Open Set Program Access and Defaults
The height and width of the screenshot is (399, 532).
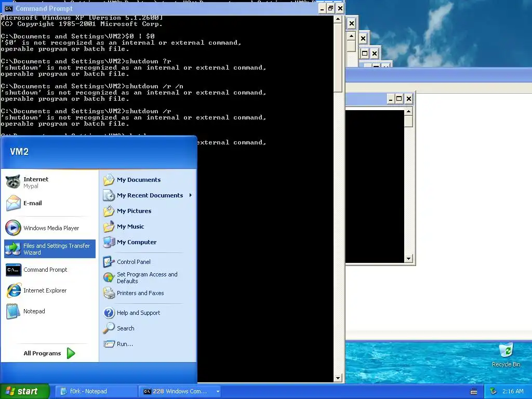point(148,277)
